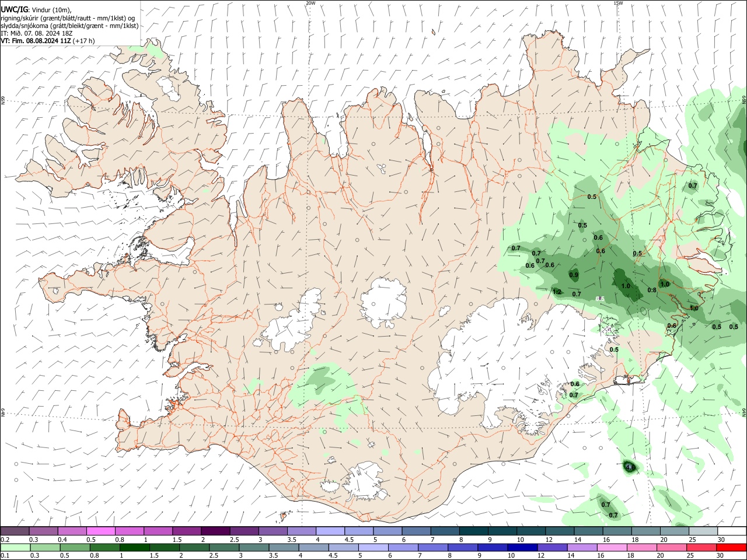
Task: Select the darkest green swatch between 1 and 1.5, lower row
Action: click(x=136, y=547)
